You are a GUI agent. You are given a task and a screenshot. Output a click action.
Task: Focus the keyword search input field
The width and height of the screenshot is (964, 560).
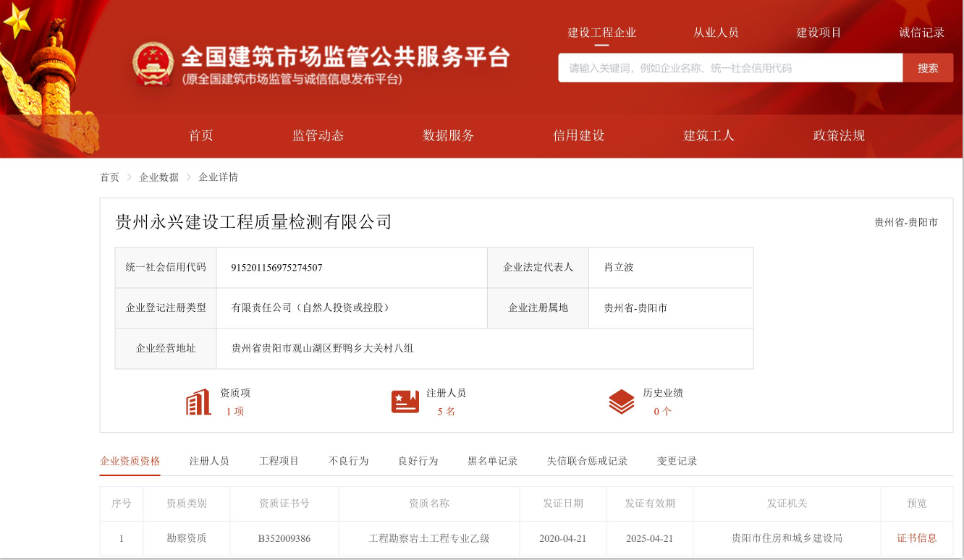730,68
